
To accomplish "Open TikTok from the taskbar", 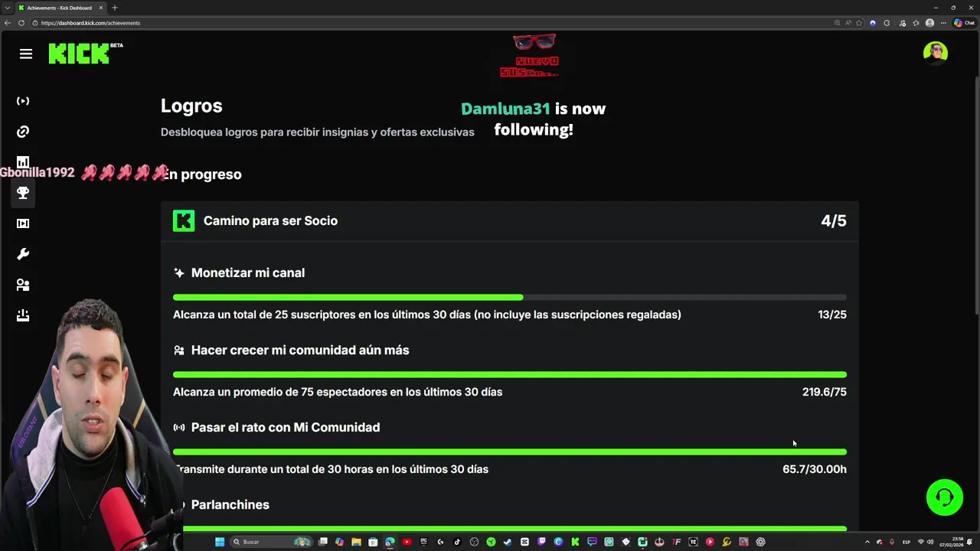I will coord(457,542).
